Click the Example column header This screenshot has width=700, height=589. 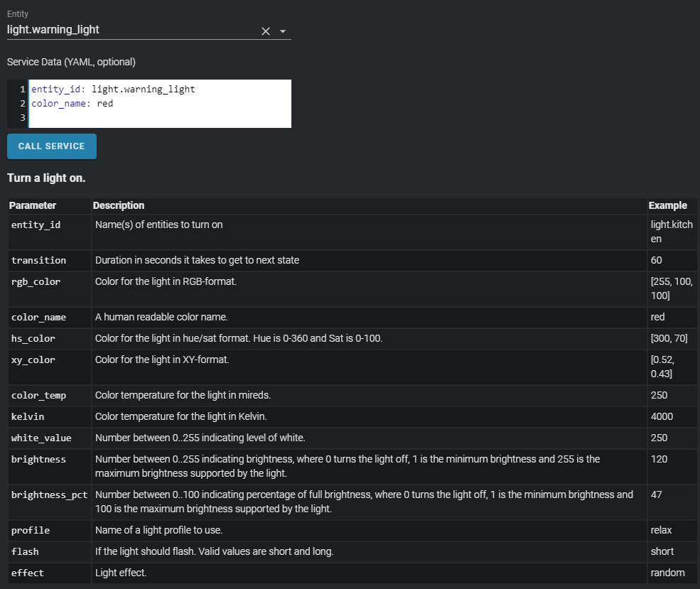pos(667,205)
